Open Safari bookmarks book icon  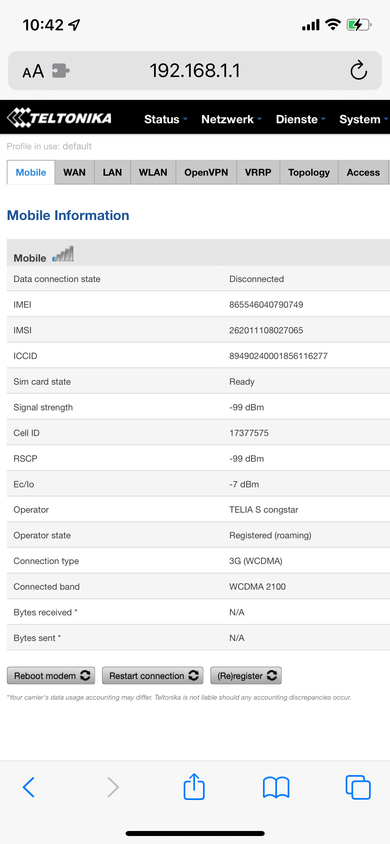click(276, 787)
